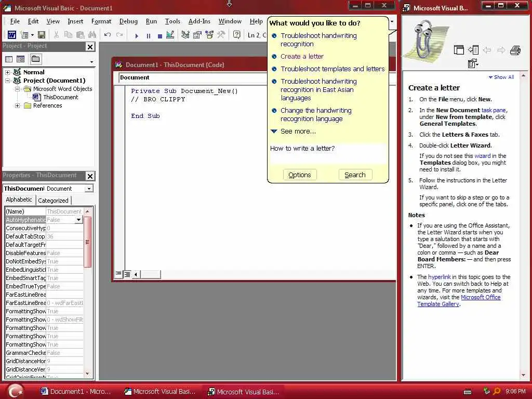Open the 'task pane' link in Help
This screenshot has width=532, height=399.
(x=494, y=110)
